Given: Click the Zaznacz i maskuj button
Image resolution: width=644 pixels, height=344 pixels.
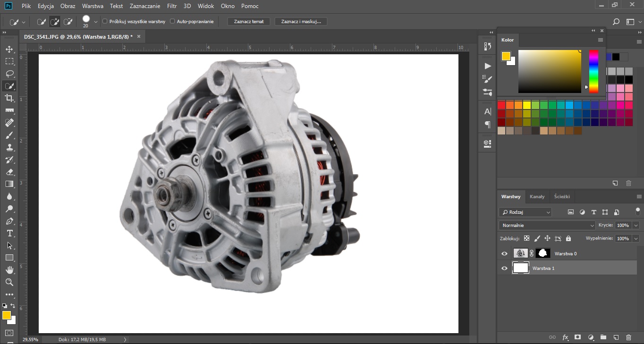Looking at the screenshot, I should (x=301, y=22).
